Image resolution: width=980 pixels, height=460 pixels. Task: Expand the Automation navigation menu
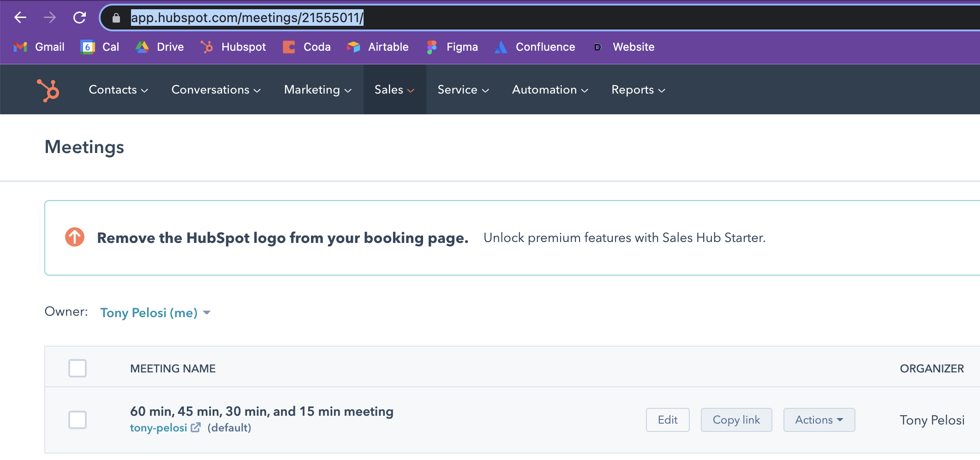tap(550, 90)
